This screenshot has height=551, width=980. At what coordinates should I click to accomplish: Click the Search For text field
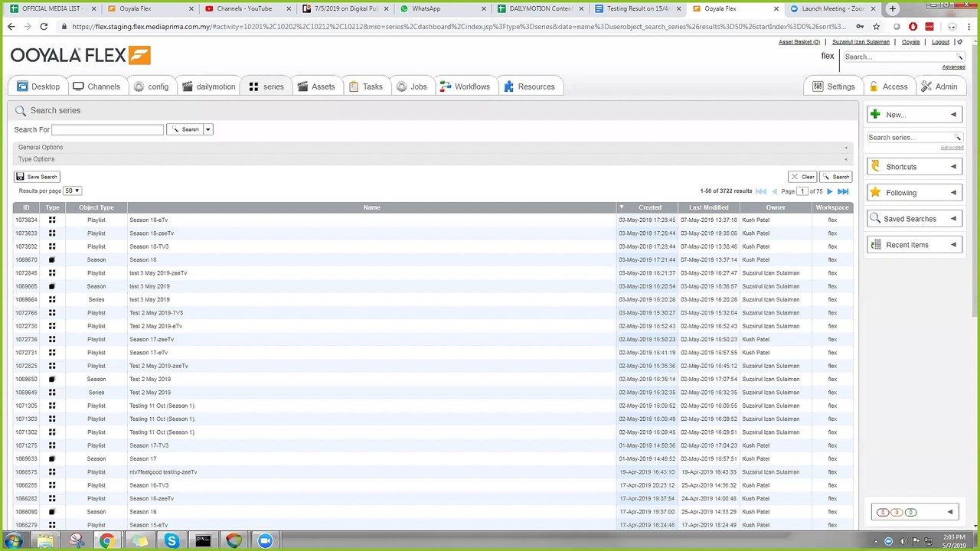[108, 129]
